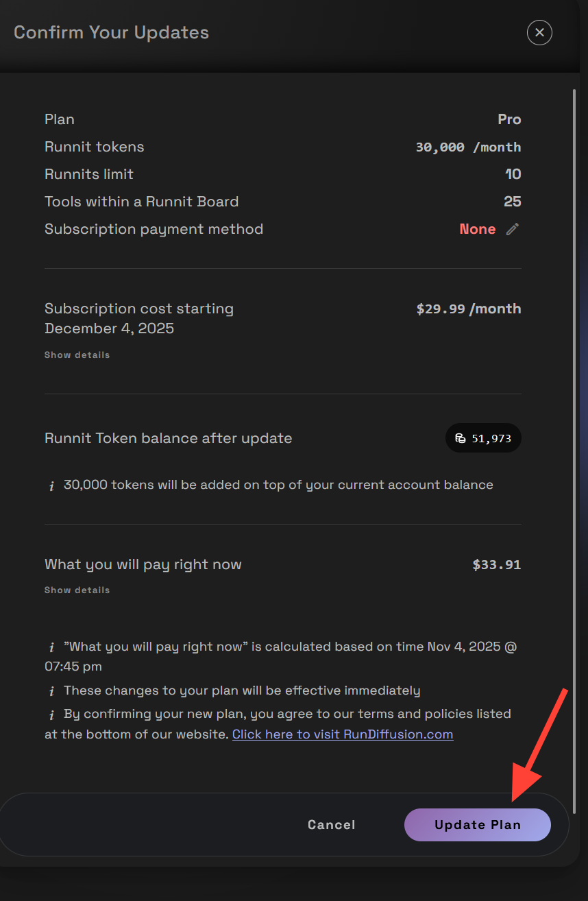Click info icon beside terms agreement note

pyautogui.click(x=51, y=714)
